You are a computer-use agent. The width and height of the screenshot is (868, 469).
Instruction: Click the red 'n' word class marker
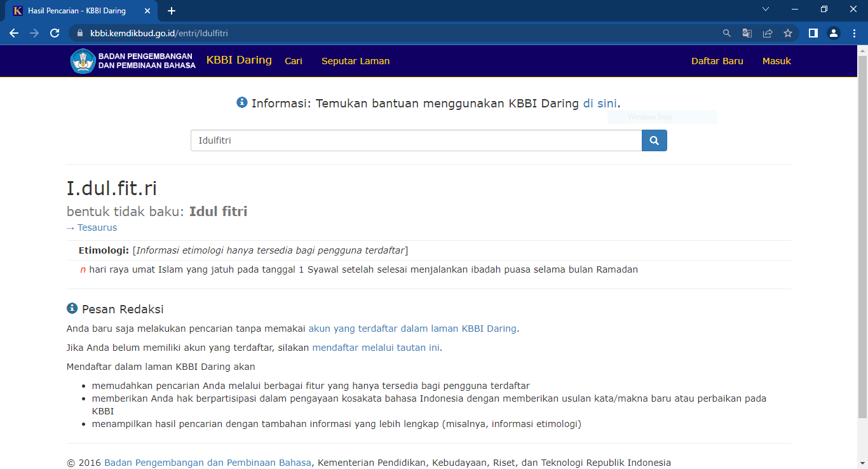pyautogui.click(x=83, y=269)
